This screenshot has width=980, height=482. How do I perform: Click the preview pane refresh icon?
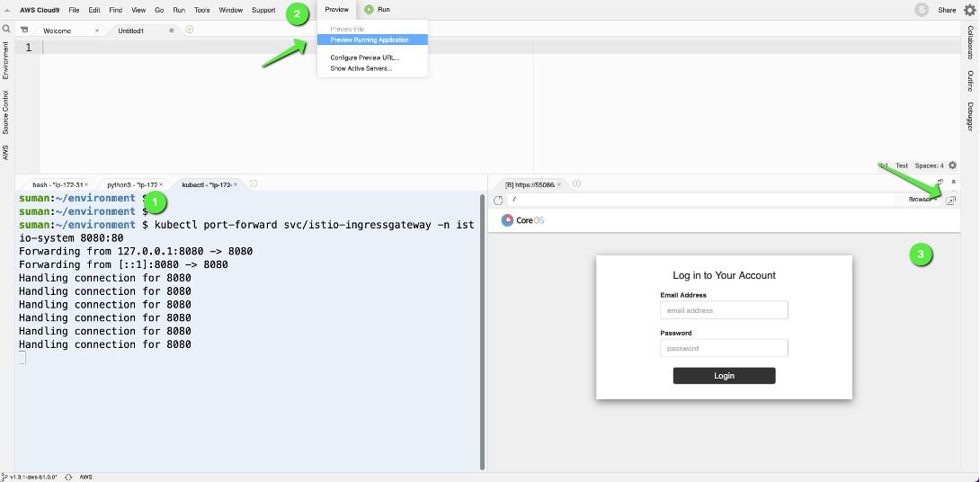498,200
